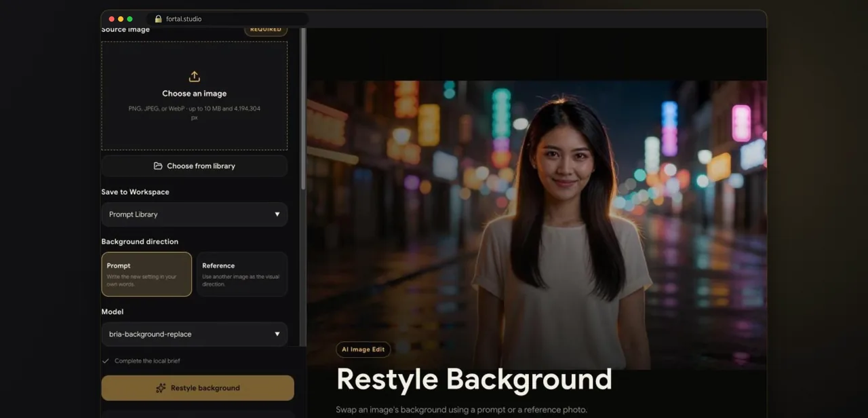Click the padlock icon in address bar
The image size is (868, 418).
point(159,19)
